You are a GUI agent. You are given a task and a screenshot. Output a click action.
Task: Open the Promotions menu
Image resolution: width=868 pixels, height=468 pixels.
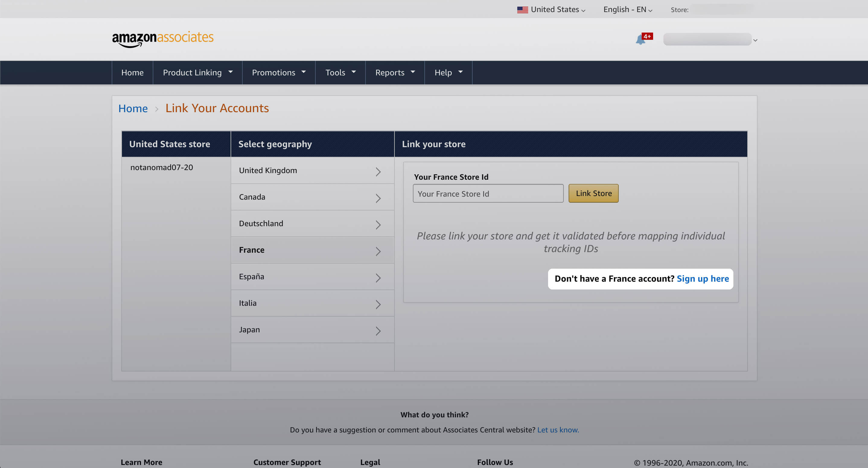click(279, 72)
